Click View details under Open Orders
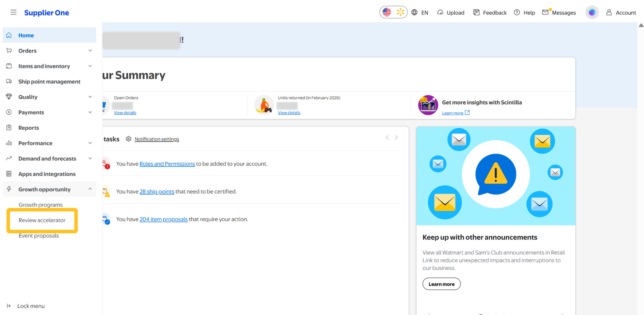Screen dimensions: 644x315 tap(125, 113)
